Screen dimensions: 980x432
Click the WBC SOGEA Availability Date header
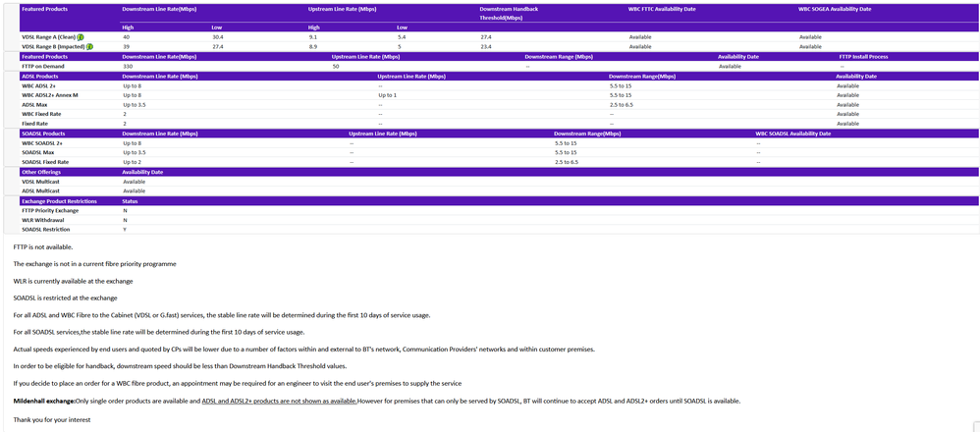tap(835, 8)
